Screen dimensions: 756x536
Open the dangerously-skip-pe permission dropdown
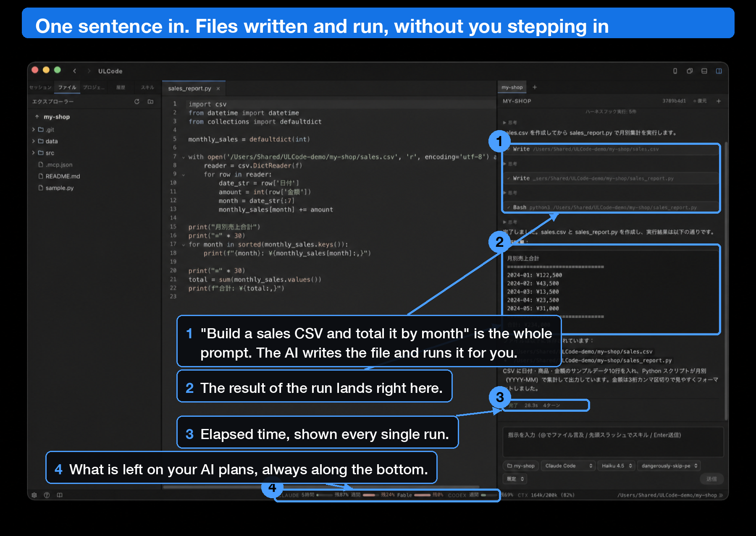[x=669, y=466]
